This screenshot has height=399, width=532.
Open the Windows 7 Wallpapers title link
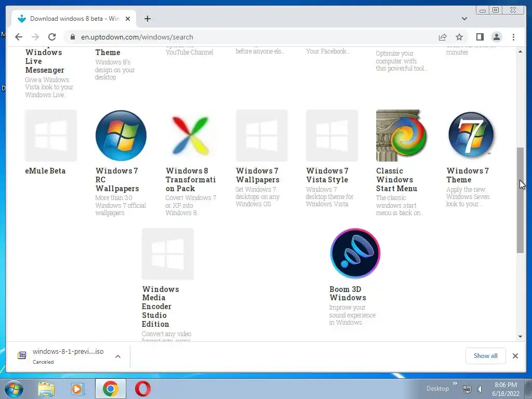(x=258, y=176)
